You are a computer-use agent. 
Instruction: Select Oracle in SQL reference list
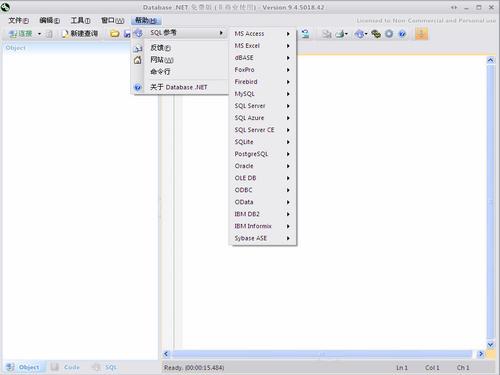(x=263, y=166)
